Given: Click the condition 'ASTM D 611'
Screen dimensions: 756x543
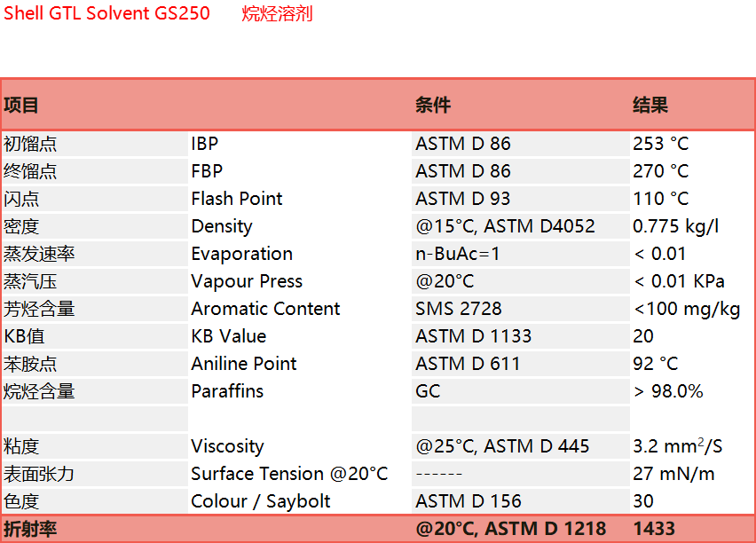Looking at the screenshot, I should coord(468,364).
